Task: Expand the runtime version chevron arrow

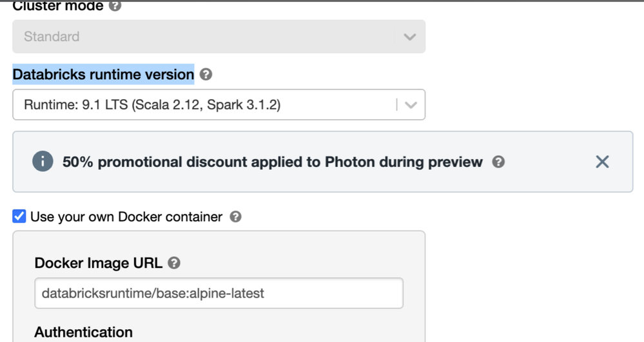Action: (411, 105)
